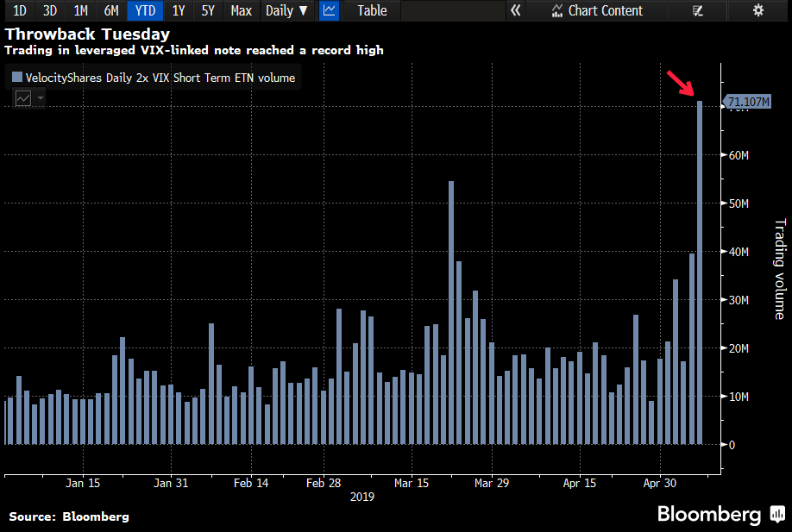Click the red arrow annotation

click(x=681, y=84)
